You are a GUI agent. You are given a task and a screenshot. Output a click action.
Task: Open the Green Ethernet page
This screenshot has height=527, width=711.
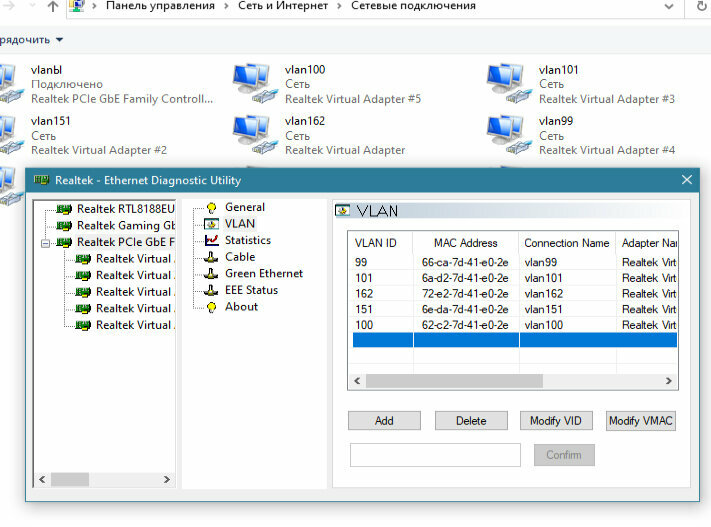tap(263, 273)
